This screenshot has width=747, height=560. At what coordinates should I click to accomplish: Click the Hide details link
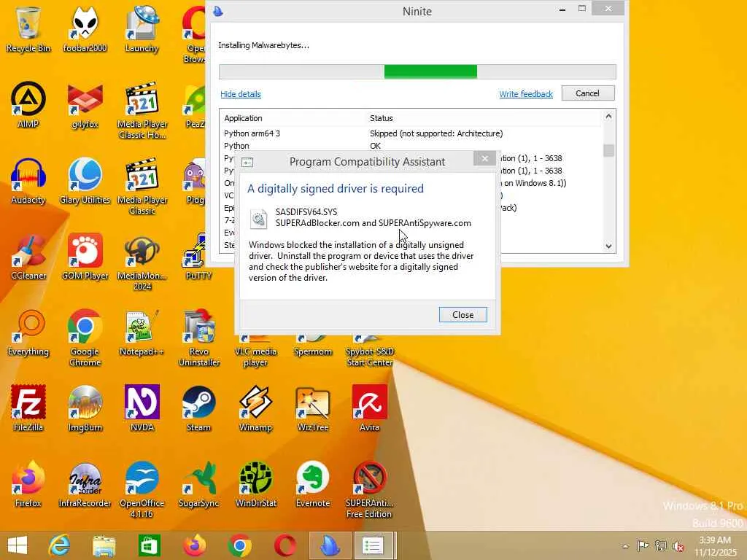pos(241,94)
